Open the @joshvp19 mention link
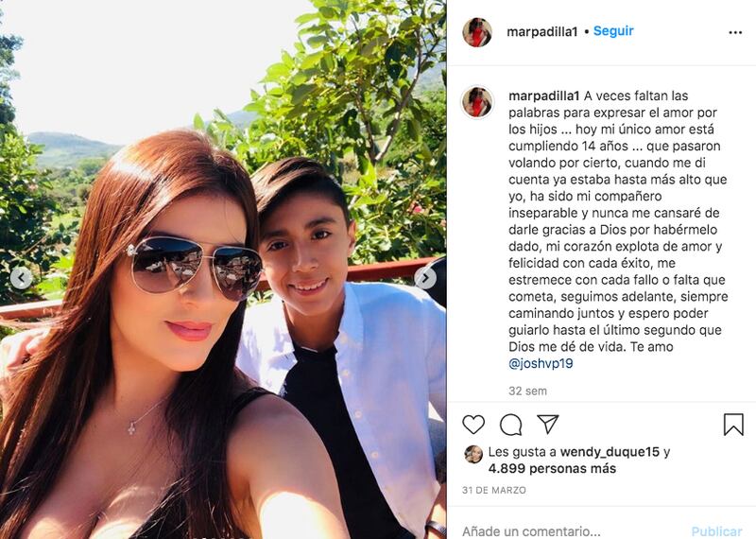This screenshot has height=539, width=756. point(541,363)
